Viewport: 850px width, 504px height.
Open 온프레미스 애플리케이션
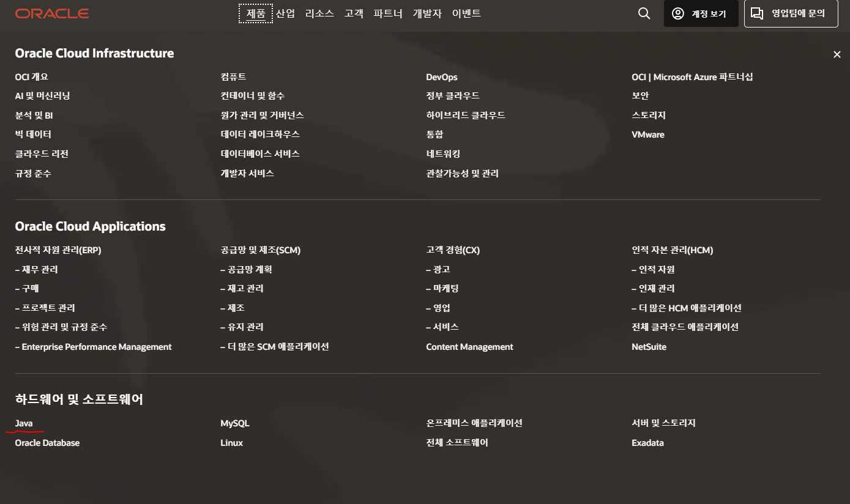tap(474, 423)
